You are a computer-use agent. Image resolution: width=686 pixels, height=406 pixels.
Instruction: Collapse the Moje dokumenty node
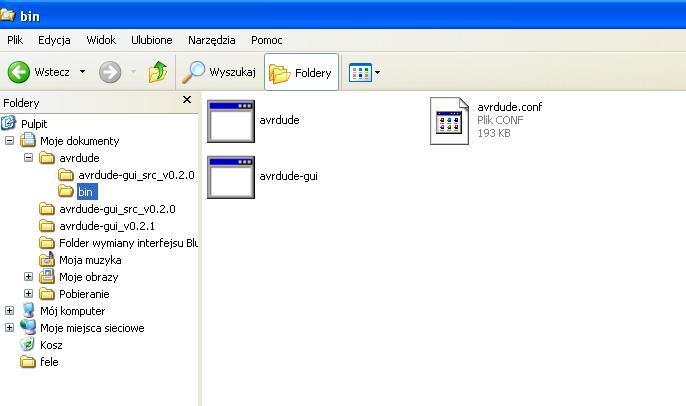click(x=9, y=141)
